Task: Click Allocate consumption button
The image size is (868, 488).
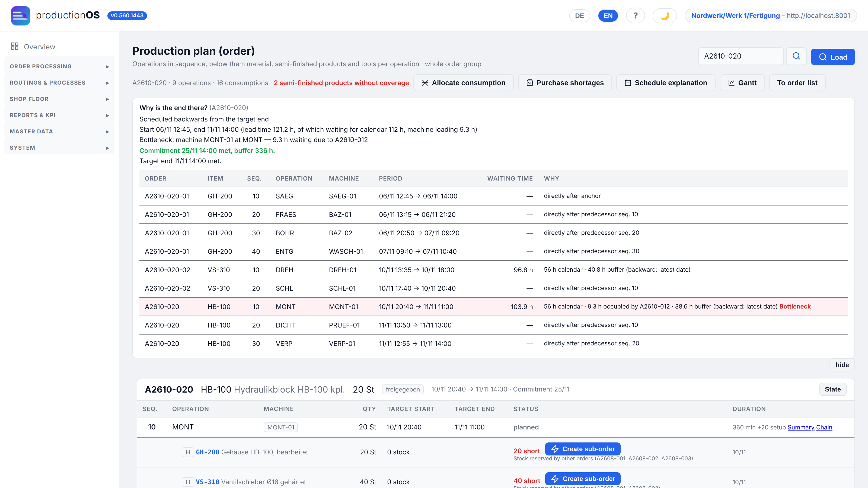Action: click(x=463, y=83)
